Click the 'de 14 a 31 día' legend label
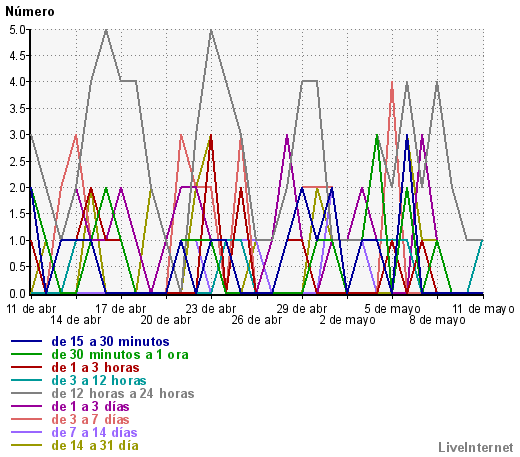Screen dimensions: 520x457 [95, 445]
